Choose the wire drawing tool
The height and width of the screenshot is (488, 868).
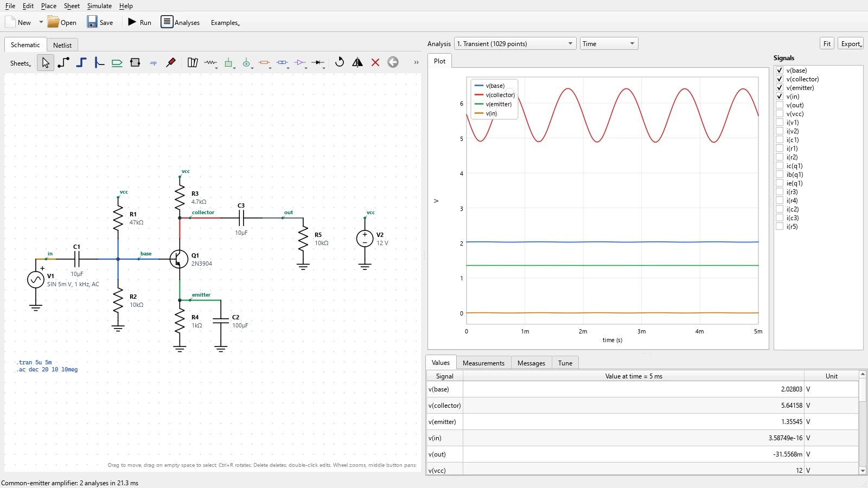click(x=63, y=63)
